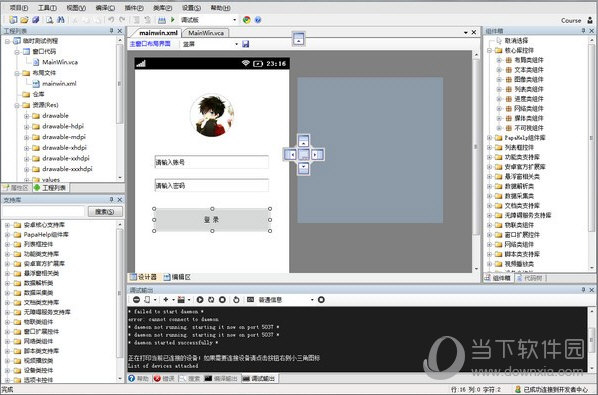Click the 登 录 button in the designer
The height and width of the screenshot is (395, 598).
[212, 220]
